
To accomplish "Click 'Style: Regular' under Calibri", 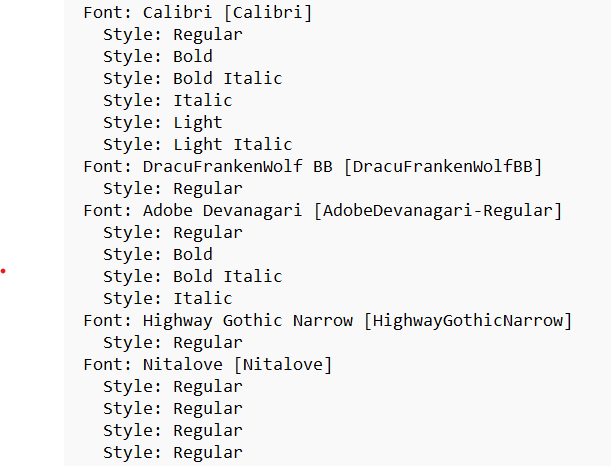I will [x=173, y=35].
